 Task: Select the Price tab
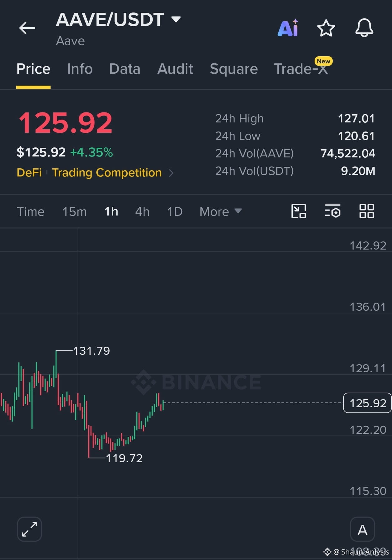click(33, 69)
